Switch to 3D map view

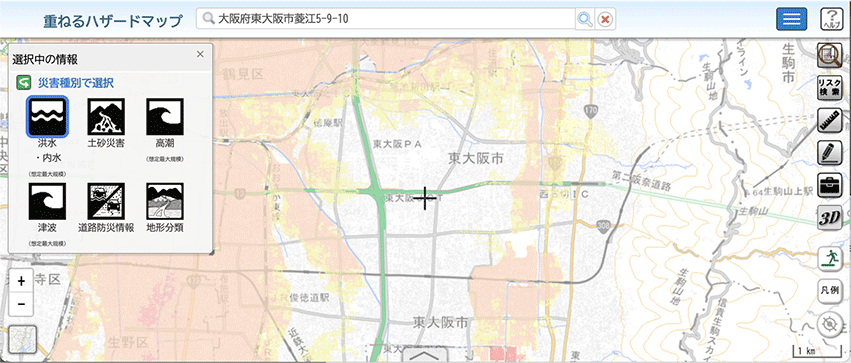[x=830, y=218]
